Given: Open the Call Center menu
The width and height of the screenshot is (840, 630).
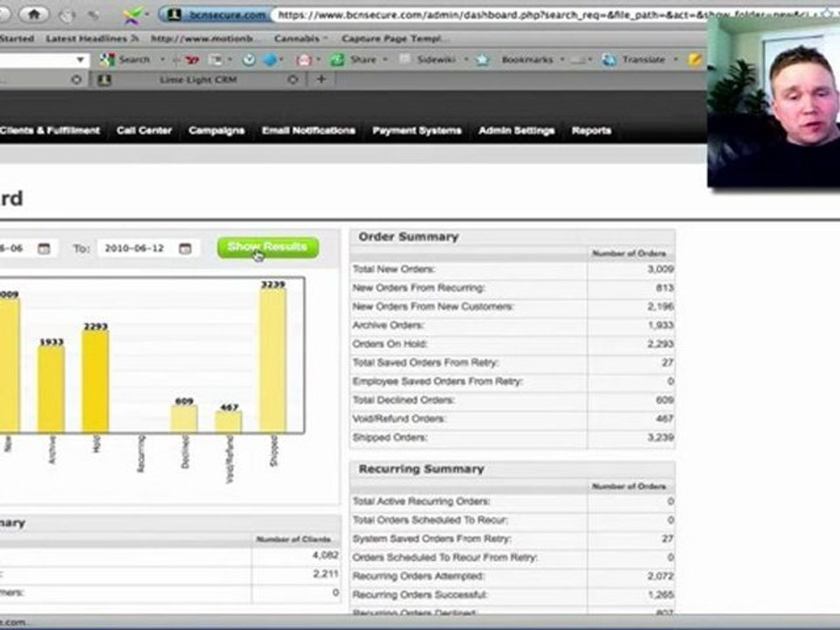Looking at the screenshot, I should tap(144, 130).
